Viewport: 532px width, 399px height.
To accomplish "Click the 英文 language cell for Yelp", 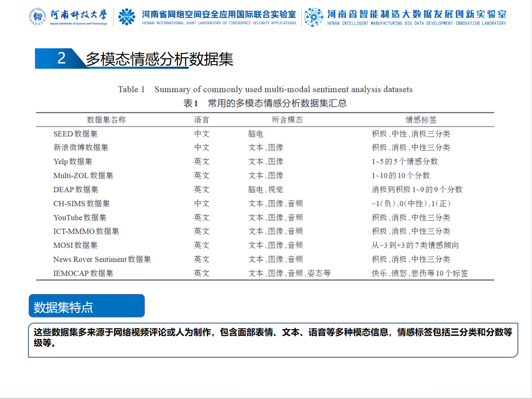I will [202, 161].
